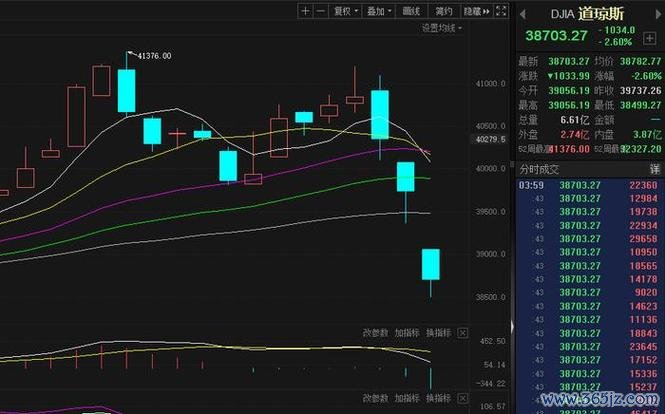Toggle fullscreen chart icon
Image resolution: width=665 pixels, height=414 pixels.
tap(501, 11)
